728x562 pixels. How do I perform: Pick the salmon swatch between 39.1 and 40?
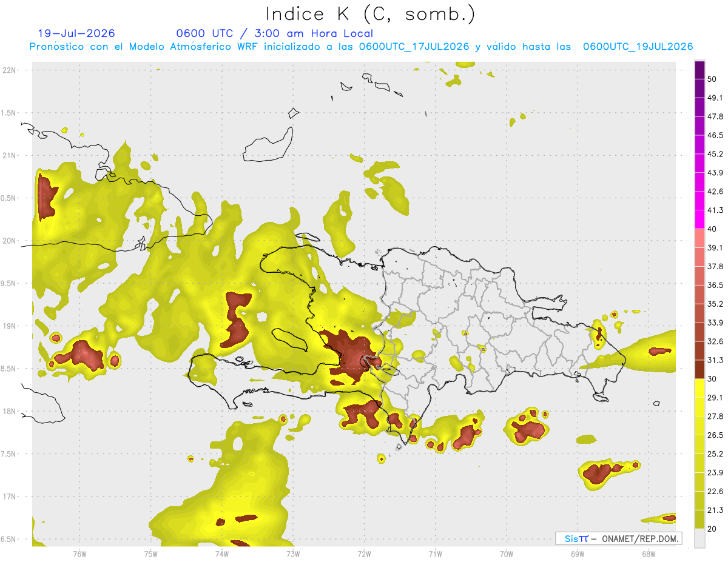(699, 238)
